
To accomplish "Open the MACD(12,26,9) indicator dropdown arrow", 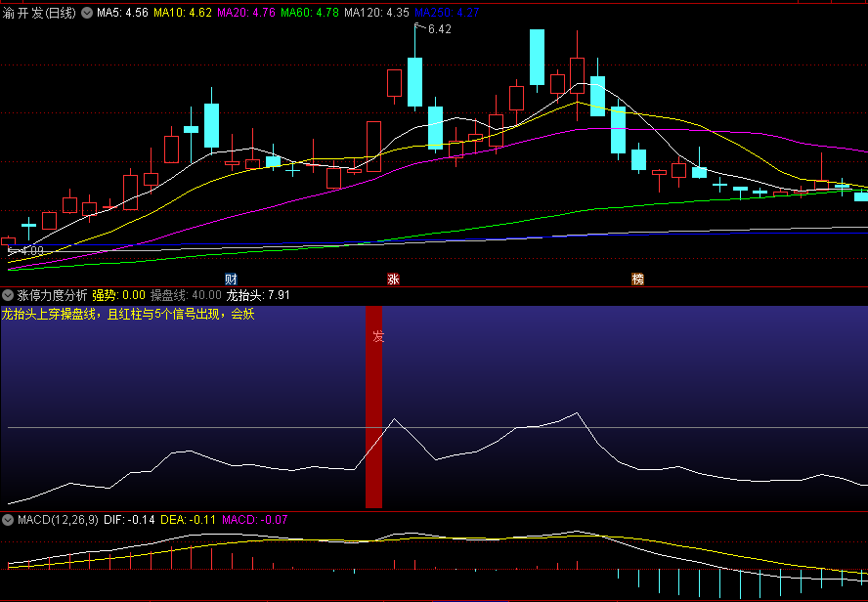I will click(8, 520).
